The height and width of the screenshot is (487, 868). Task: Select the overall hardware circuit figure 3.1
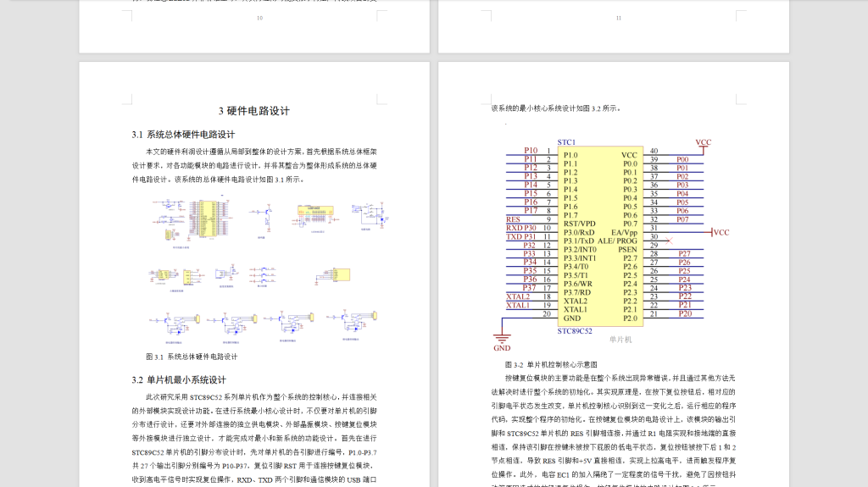pyautogui.click(x=270, y=271)
